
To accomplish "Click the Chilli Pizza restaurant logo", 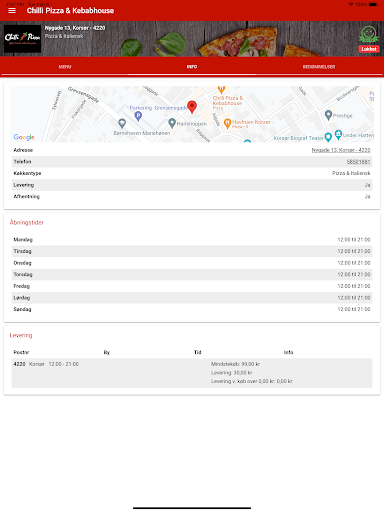I will click(22, 39).
